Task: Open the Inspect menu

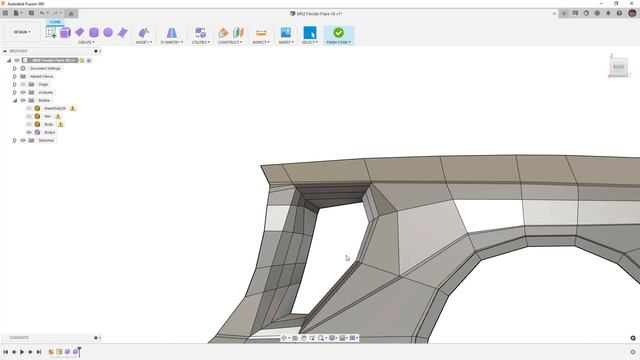Action: (261, 42)
